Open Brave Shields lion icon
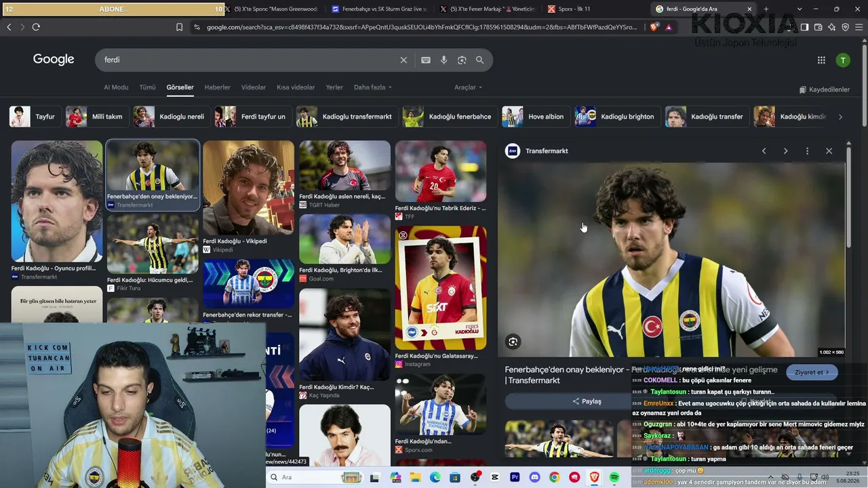Image resolution: width=868 pixels, height=488 pixels. click(654, 27)
